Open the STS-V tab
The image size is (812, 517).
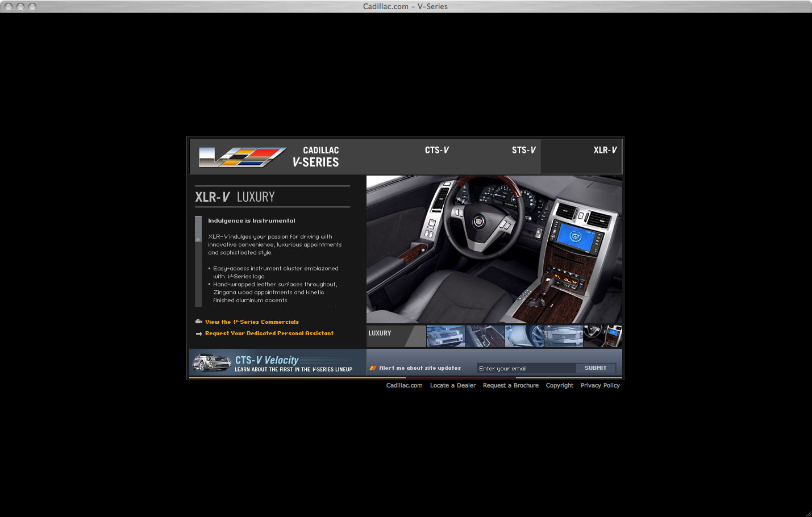pyautogui.click(x=523, y=150)
